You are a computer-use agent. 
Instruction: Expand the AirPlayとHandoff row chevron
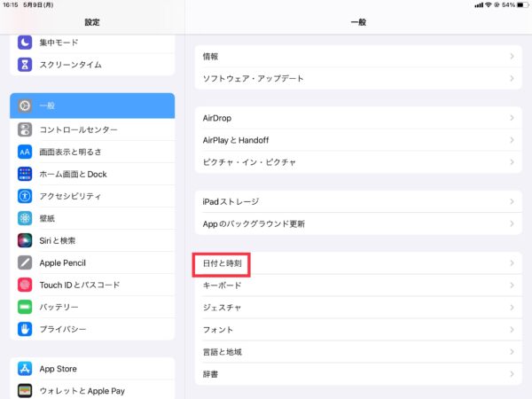pos(512,140)
